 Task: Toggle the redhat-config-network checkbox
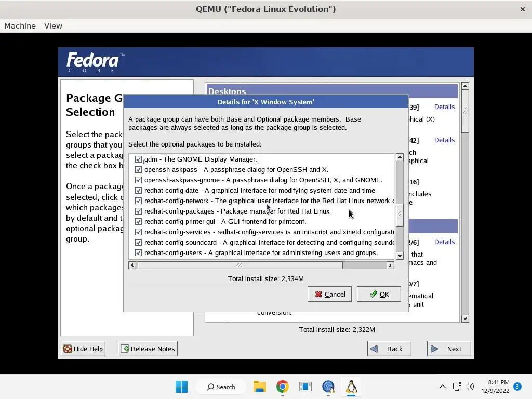tap(138, 201)
